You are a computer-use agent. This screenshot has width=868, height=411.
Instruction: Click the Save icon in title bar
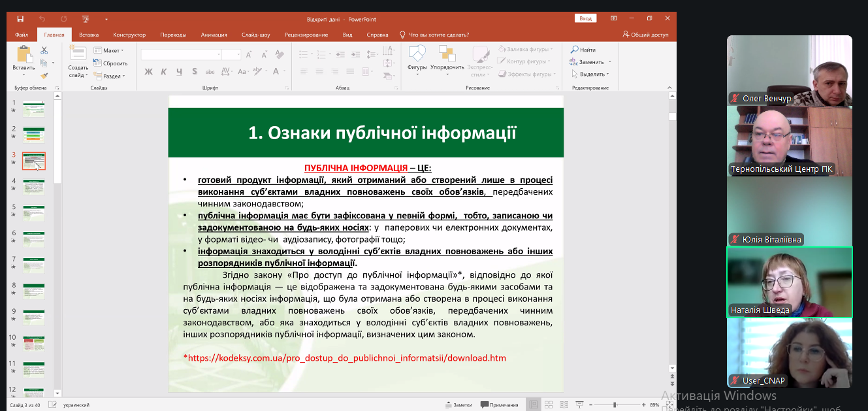(20, 19)
